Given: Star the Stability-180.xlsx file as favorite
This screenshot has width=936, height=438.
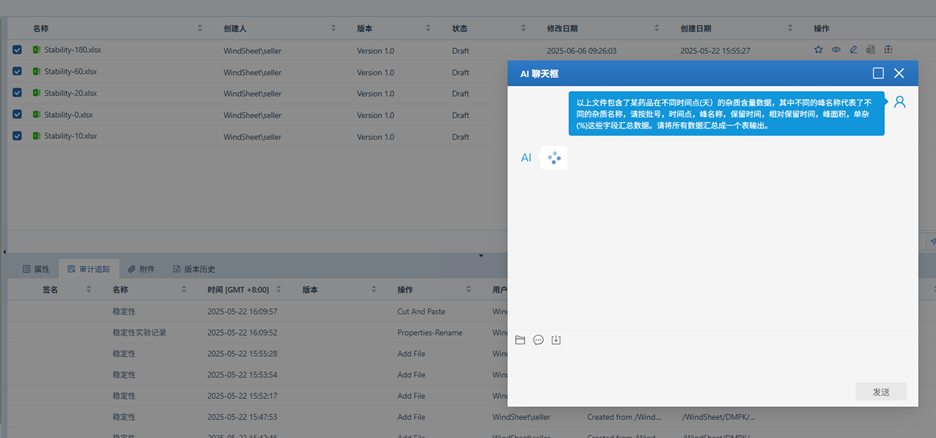Looking at the screenshot, I should pos(818,49).
